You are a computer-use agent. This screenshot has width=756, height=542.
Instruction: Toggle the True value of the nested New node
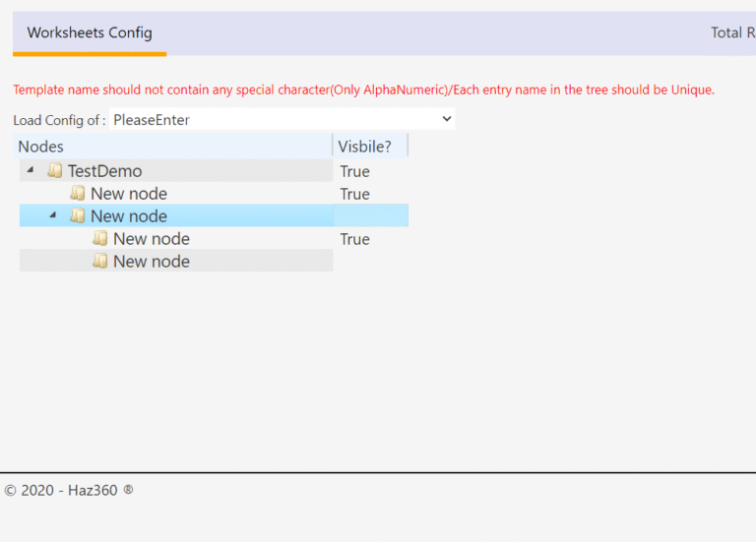[354, 239]
